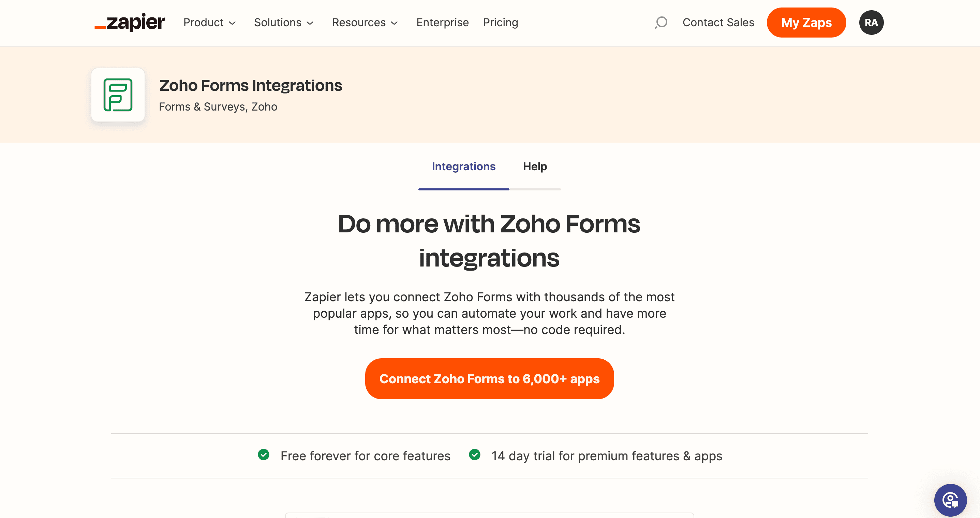Open the Enterprise nav link

click(443, 23)
